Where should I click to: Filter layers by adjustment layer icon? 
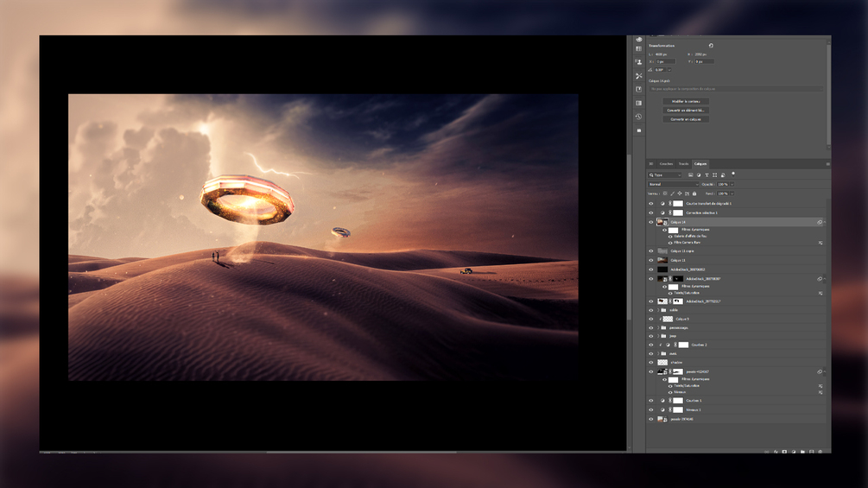click(699, 174)
